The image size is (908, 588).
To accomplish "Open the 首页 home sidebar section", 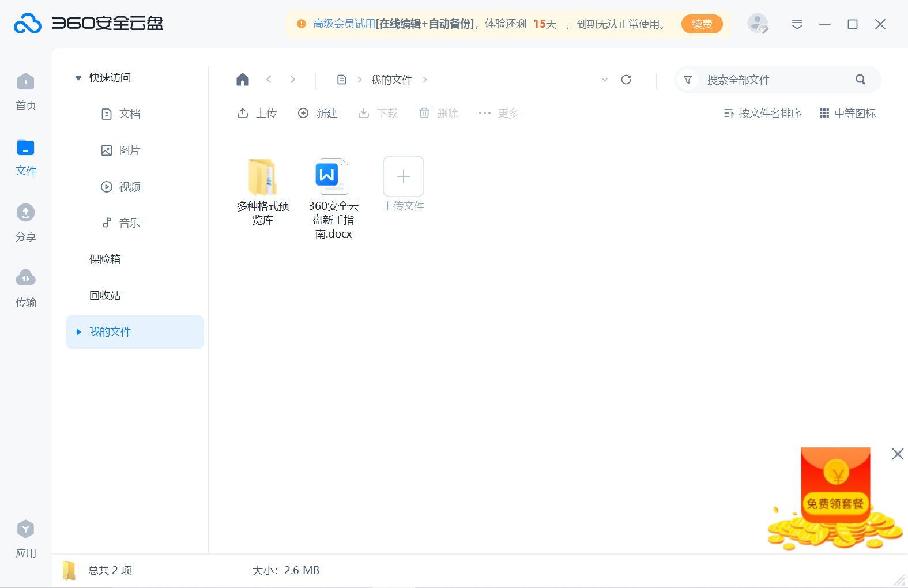I will click(25, 92).
